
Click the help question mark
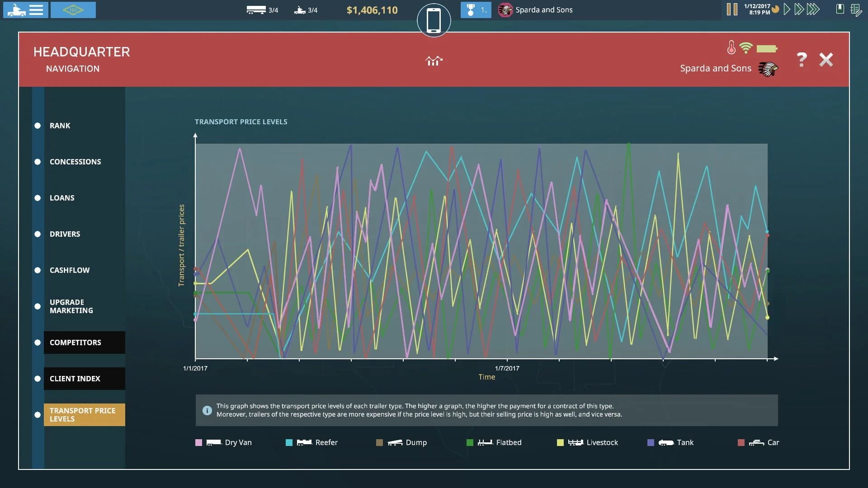click(801, 59)
